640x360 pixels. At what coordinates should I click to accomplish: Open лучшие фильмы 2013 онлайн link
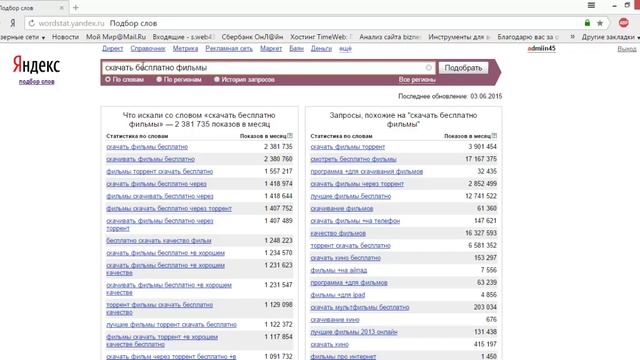tap(354, 332)
